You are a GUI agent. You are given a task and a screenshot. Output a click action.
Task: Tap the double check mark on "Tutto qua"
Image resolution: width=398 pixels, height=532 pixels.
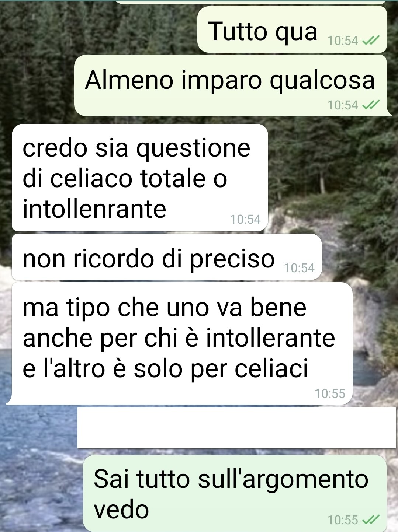click(x=370, y=41)
